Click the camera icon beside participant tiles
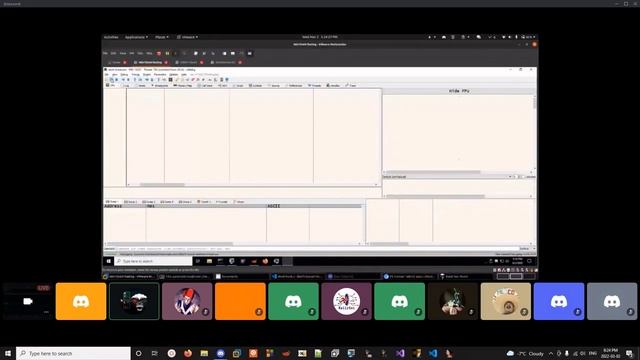640x360 pixels. coord(27,301)
